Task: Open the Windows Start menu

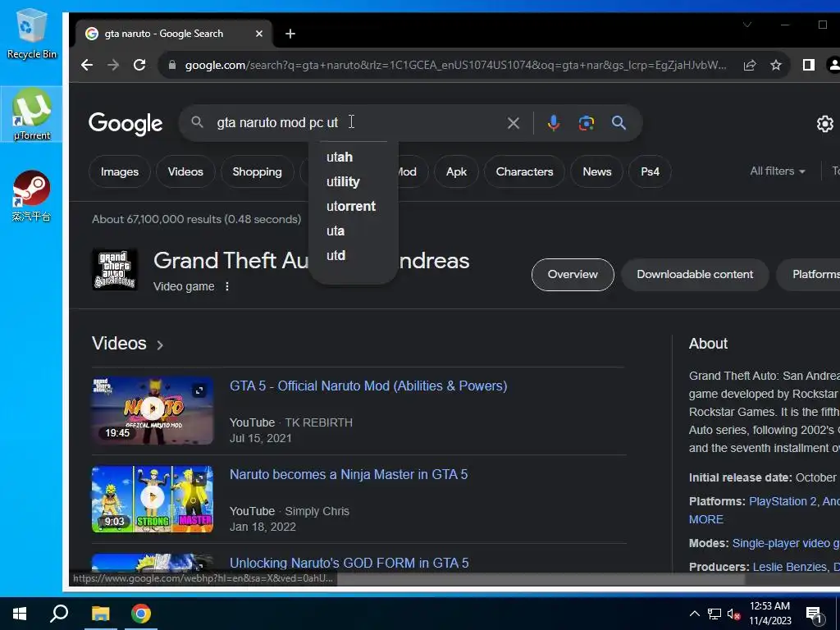Action: coord(20,614)
